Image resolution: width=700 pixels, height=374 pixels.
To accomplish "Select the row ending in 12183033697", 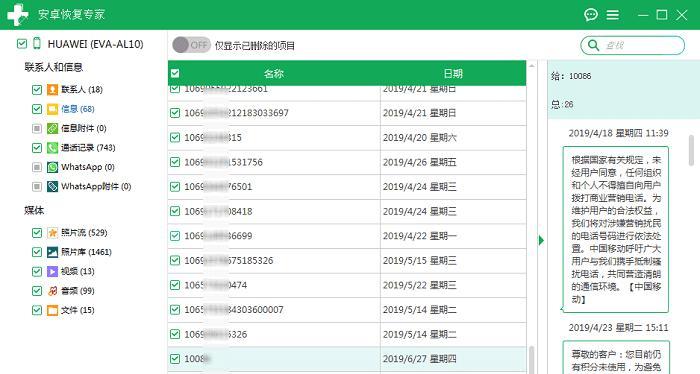I will point(347,113).
